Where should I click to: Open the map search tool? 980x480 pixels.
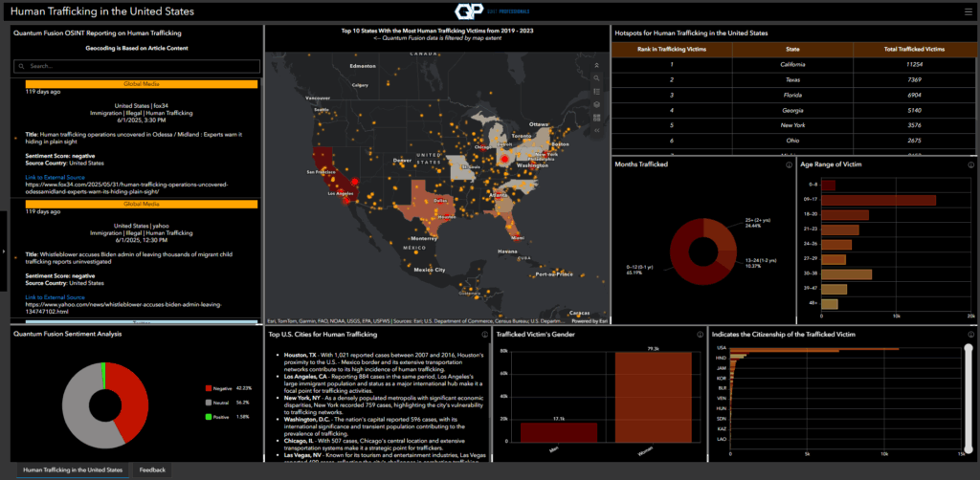pos(596,77)
